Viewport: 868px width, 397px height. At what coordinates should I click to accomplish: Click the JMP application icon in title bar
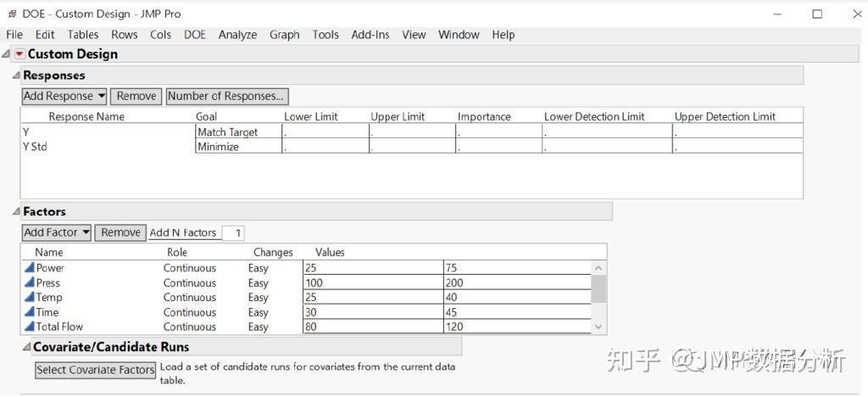(12, 14)
